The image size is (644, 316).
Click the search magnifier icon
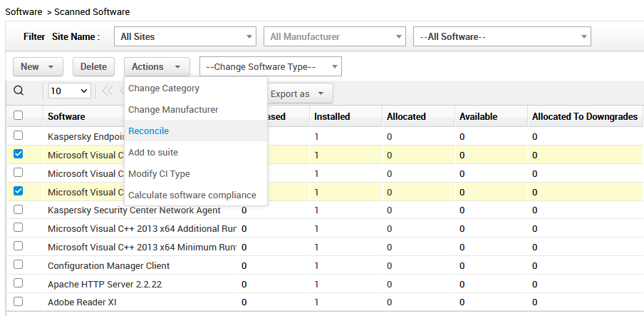coord(19,91)
